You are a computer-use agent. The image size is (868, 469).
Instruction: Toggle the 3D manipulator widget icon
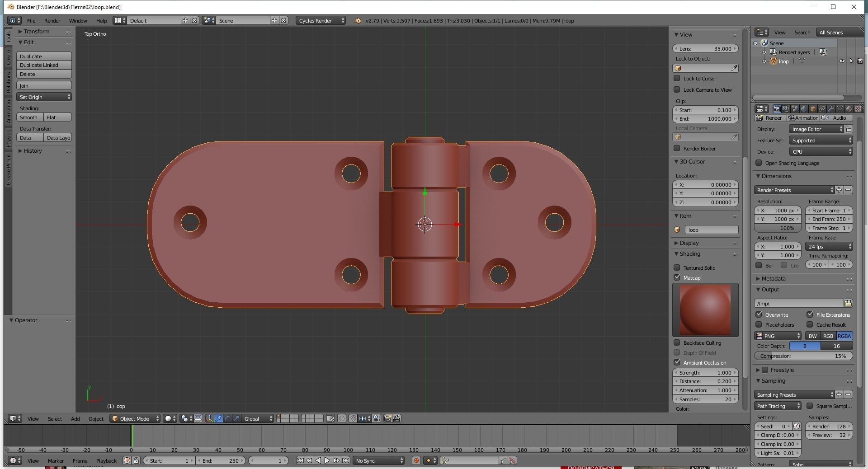209,418
